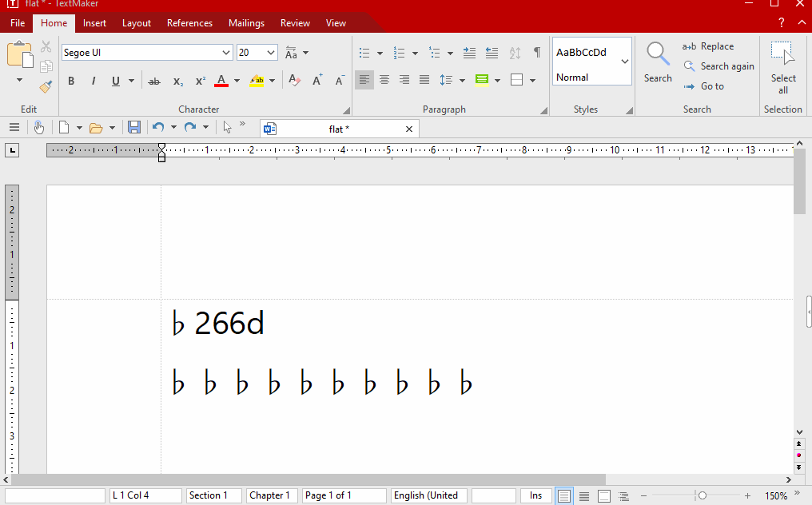Open the Insert ribbon tab

pos(94,23)
